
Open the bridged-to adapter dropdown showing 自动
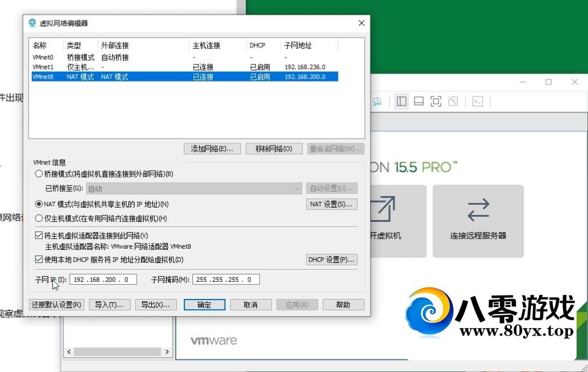(x=194, y=188)
